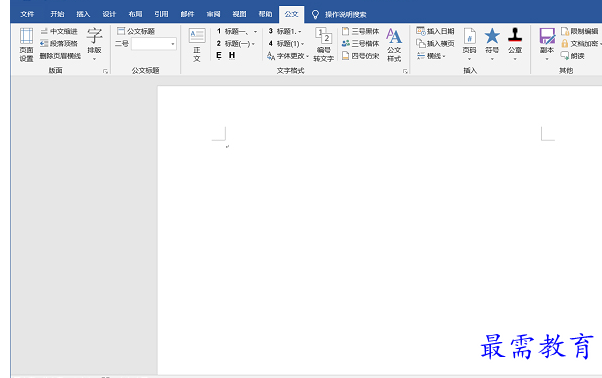Click 删除页眉横线 to remove the header line
The height and width of the screenshot is (378, 602).
tap(60, 56)
